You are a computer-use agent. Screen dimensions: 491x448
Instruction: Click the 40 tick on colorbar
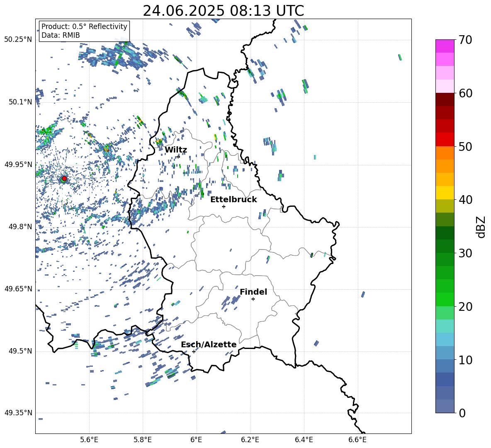coord(465,200)
